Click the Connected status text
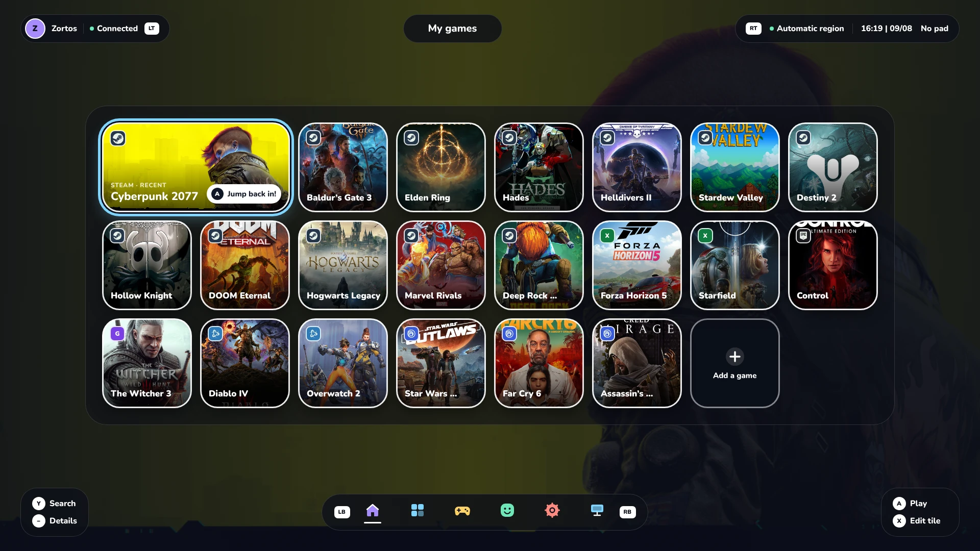Screen dimensions: 980x551 pyautogui.click(x=117, y=29)
